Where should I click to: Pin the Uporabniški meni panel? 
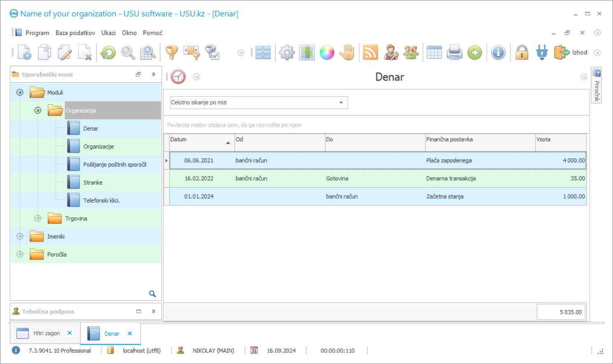(153, 74)
